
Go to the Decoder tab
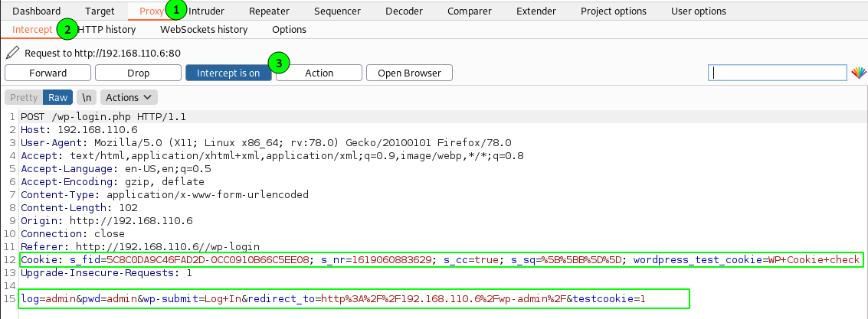(x=403, y=11)
